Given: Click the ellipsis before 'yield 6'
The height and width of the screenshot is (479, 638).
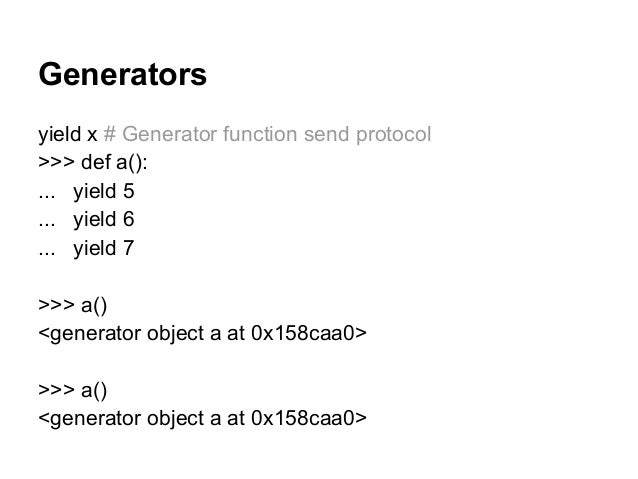Looking at the screenshot, I should (x=47, y=225).
